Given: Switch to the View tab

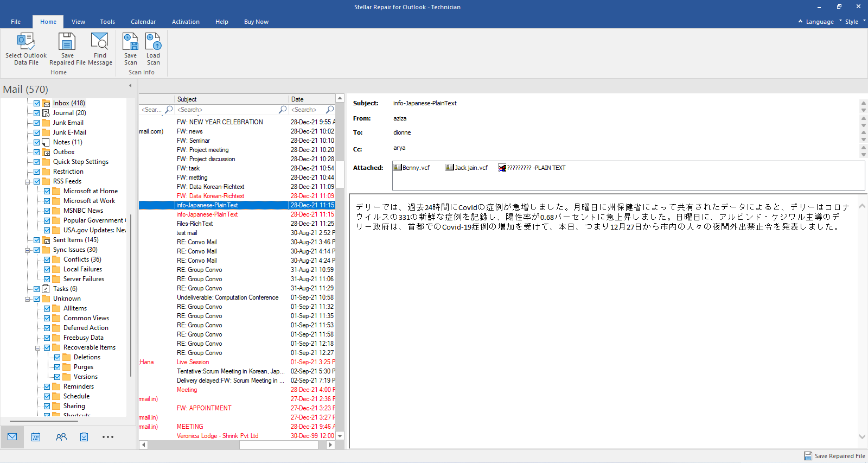Looking at the screenshot, I should 78,22.
